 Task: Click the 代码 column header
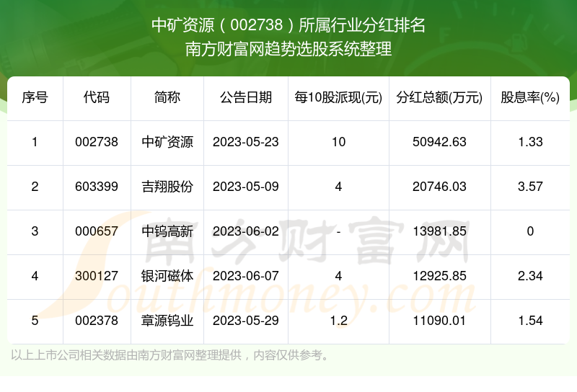(97, 97)
